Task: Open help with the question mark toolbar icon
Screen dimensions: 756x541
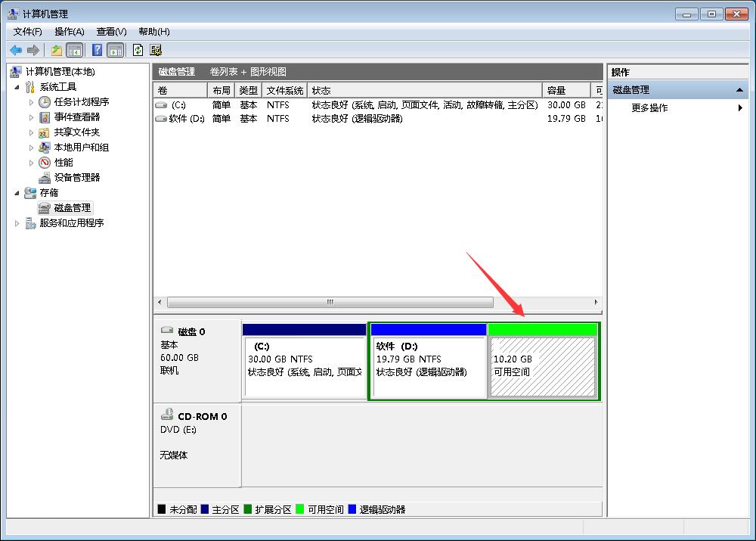Action: tap(97, 50)
